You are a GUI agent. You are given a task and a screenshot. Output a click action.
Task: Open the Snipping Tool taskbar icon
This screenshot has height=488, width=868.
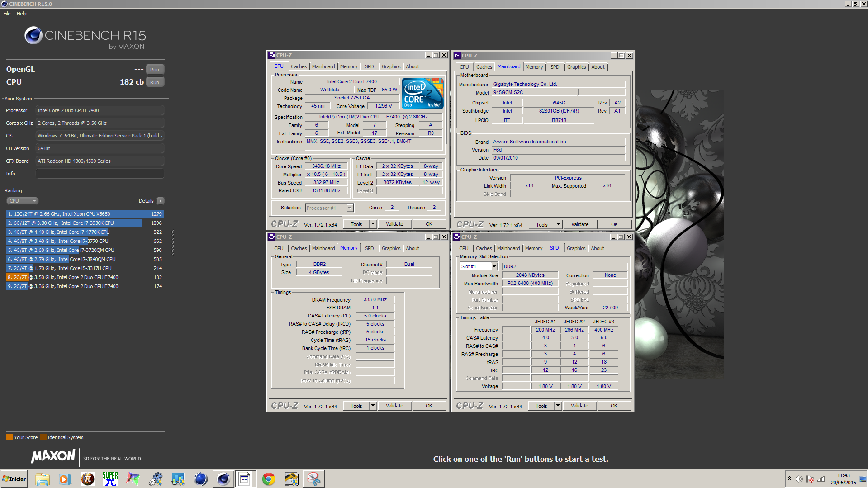click(313, 479)
